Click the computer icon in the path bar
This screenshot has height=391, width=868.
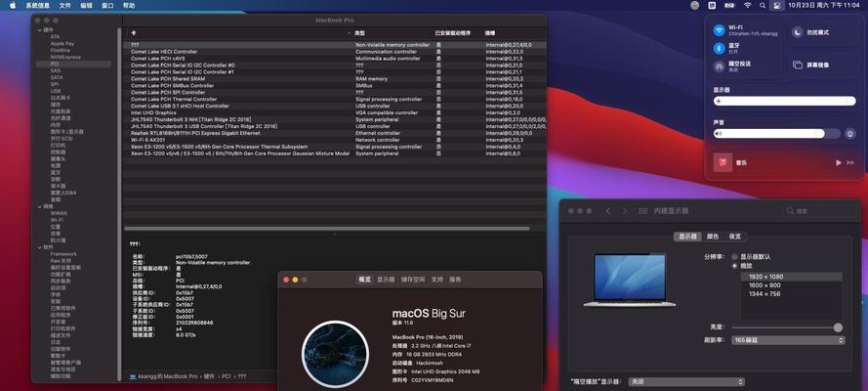(x=133, y=376)
